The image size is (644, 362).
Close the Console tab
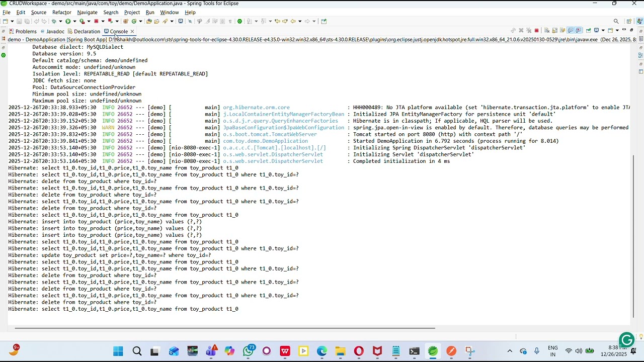click(x=132, y=31)
